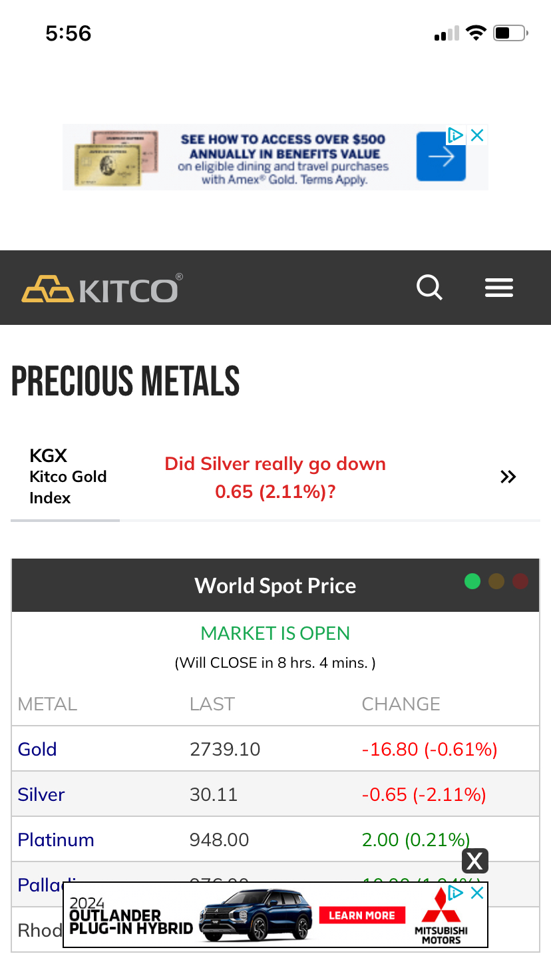The image size is (551, 980).
Task: Tap the World Spot Price header
Action: click(275, 586)
